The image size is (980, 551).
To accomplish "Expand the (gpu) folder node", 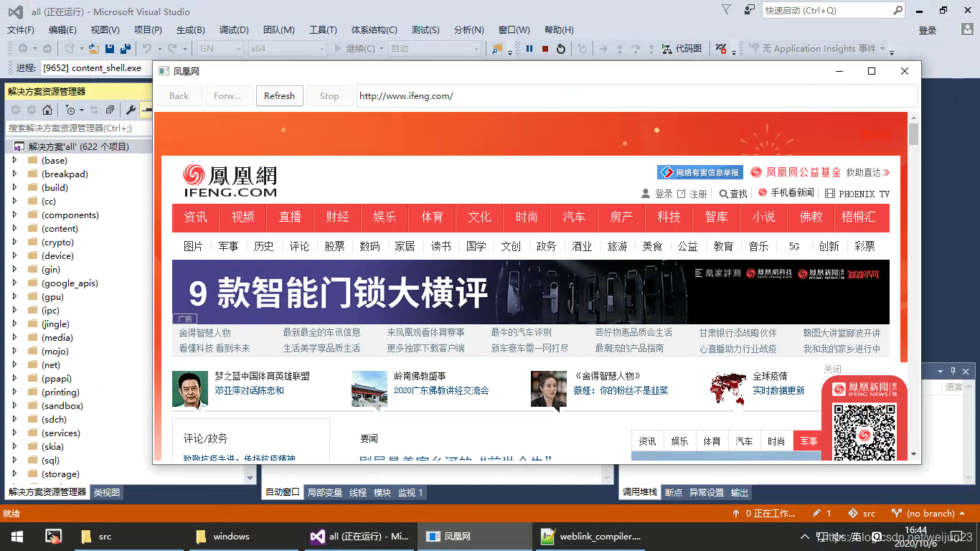I will pos(14,297).
